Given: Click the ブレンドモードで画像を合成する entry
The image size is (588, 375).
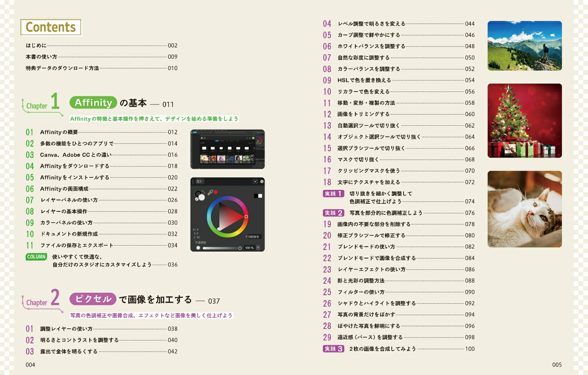Looking at the screenshot, I should (399, 258).
